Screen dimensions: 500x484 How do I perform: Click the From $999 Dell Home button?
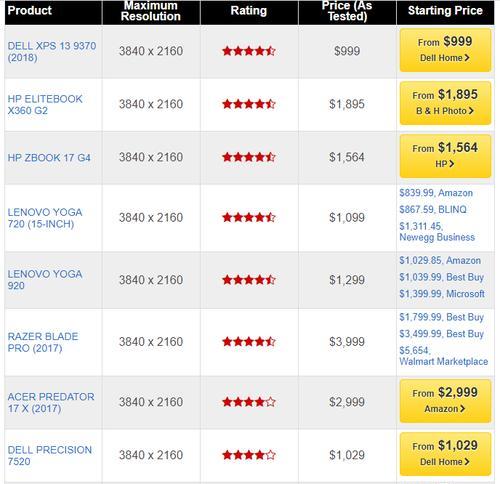445,50
